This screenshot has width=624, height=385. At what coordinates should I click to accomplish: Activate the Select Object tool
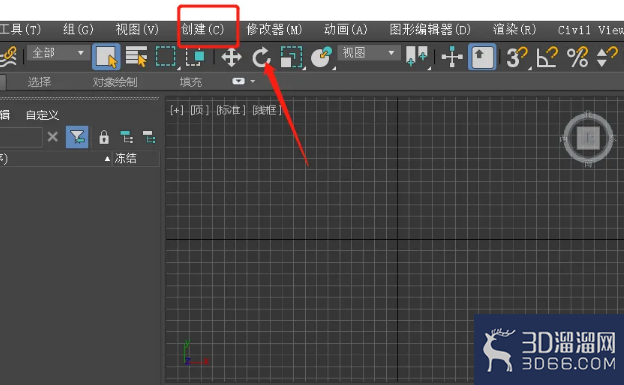106,57
